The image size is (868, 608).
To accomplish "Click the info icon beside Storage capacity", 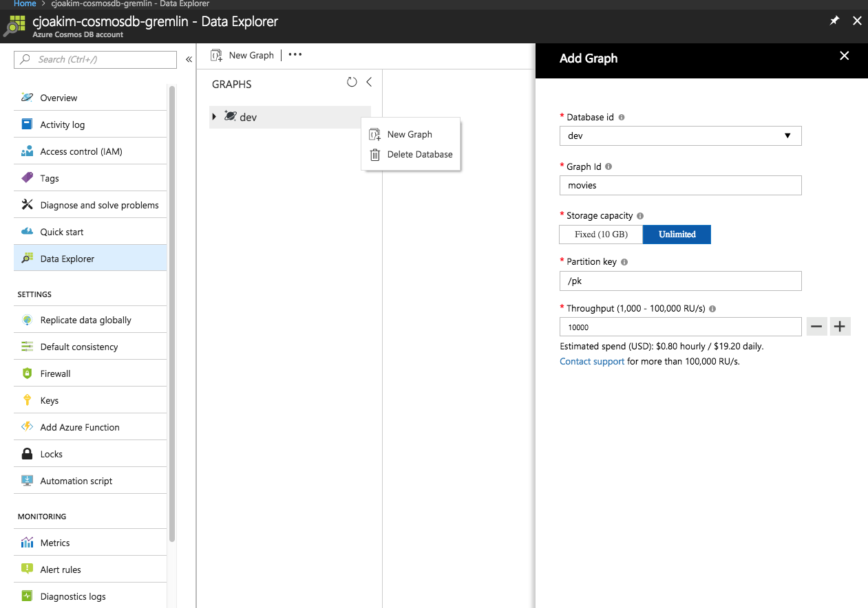I will coord(640,216).
